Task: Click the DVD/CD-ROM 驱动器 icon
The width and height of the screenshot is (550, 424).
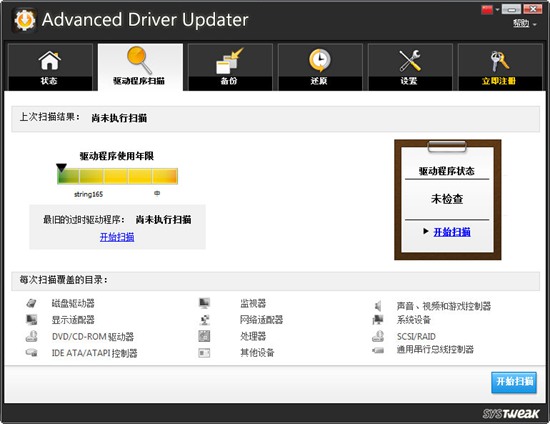Action: point(32,336)
